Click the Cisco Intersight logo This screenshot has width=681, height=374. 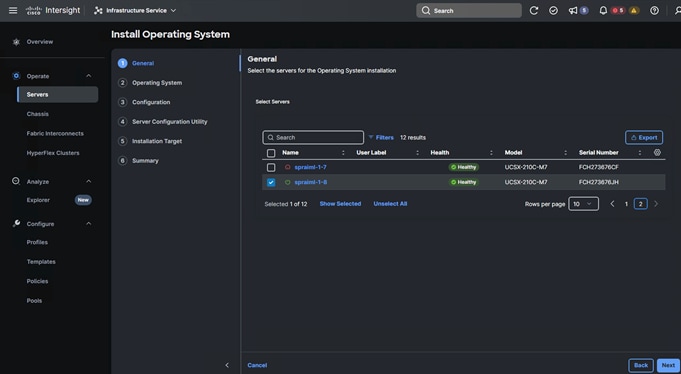pyautogui.click(x=53, y=10)
